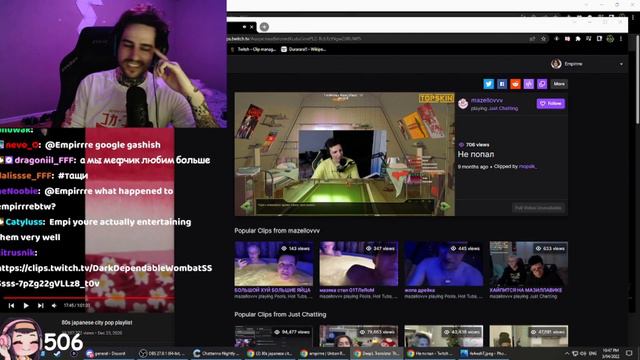Viewport: 640px width, 360px height.
Task: Play the music player track
Action: tap(26, 305)
